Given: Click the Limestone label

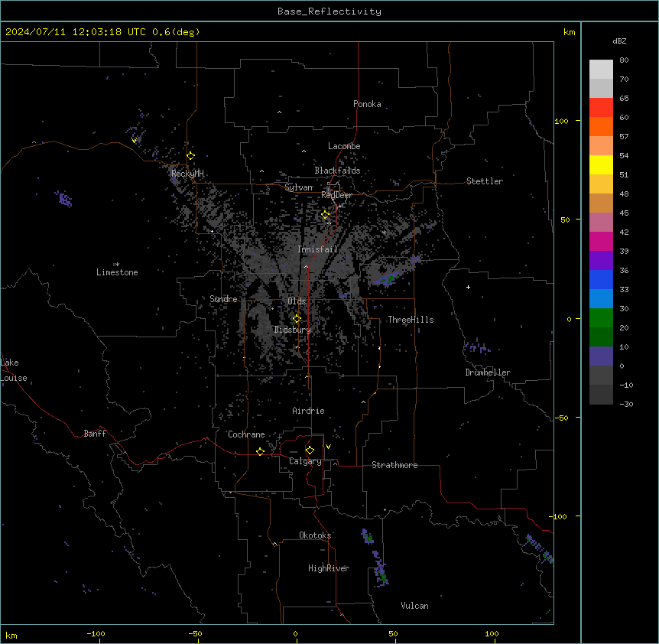Looking at the screenshot, I should tap(117, 272).
